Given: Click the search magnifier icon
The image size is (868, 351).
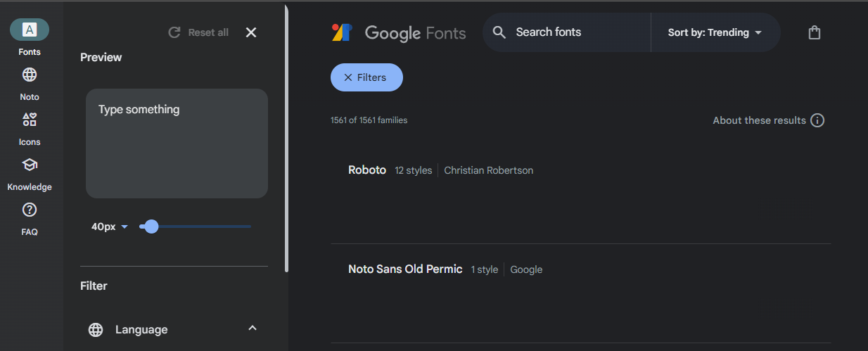Looking at the screenshot, I should click(499, 32).
